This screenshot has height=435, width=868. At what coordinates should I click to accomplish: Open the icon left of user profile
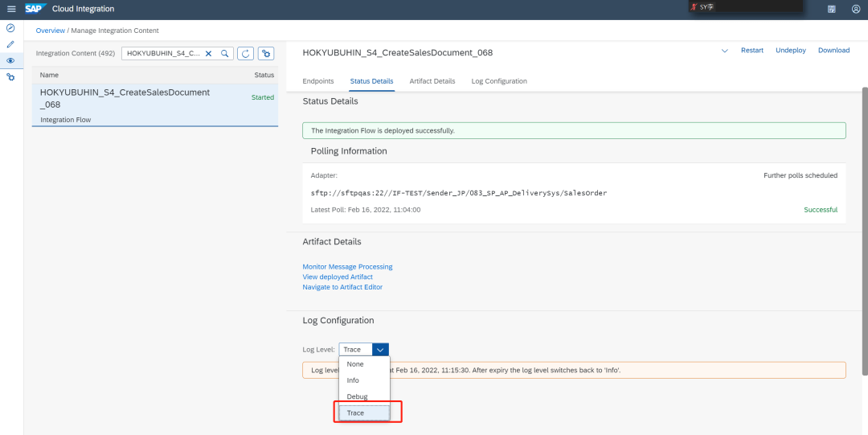click(832, 9)
